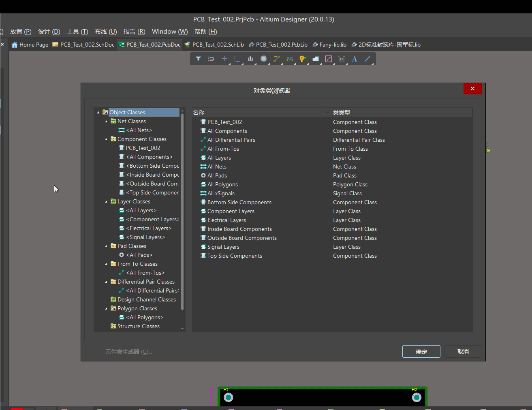532x410 pixels.
Task: Click the 确定 button
Action: click(421, 352)
